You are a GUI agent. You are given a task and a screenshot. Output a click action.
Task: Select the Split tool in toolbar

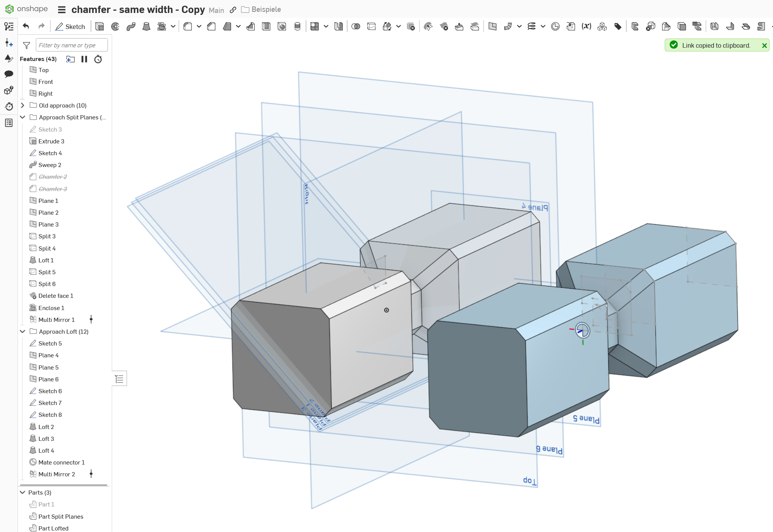click(371, 26)
